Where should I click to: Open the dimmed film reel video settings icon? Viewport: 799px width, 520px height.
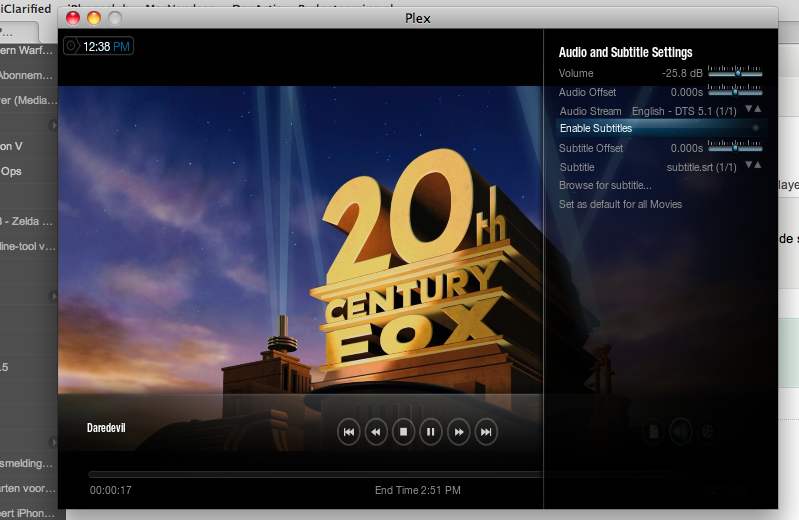click(708, 432)
